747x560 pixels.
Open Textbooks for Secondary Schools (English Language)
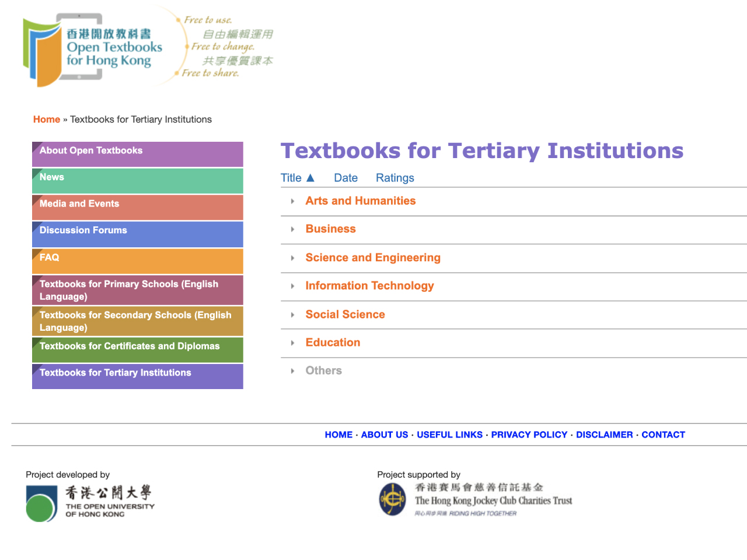[138, 321]
